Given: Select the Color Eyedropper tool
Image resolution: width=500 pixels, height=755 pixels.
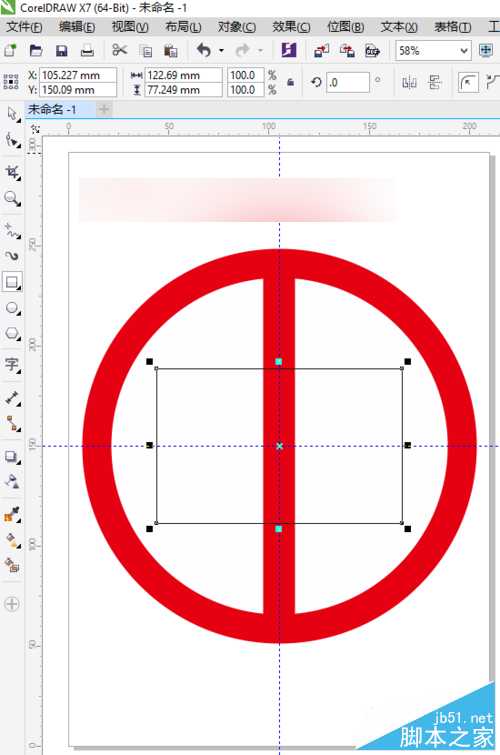Looking at the screenshot, I should tap(12, 514).
